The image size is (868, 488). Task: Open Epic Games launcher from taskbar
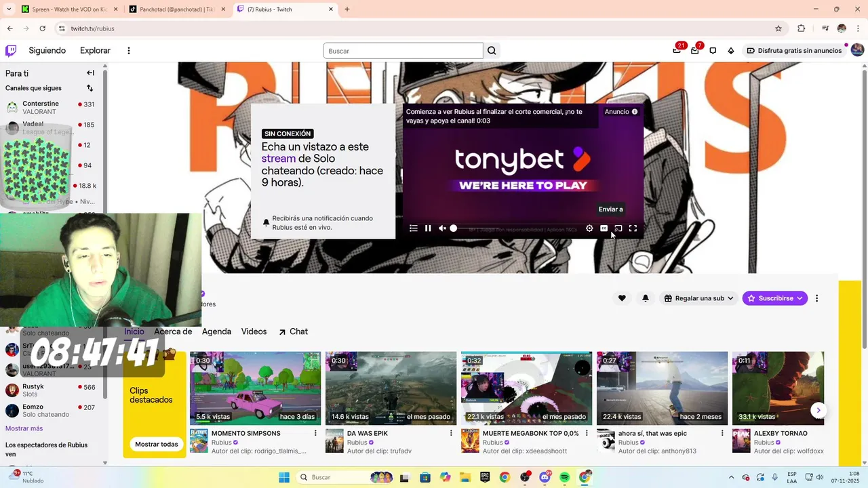tap(486, 477)
